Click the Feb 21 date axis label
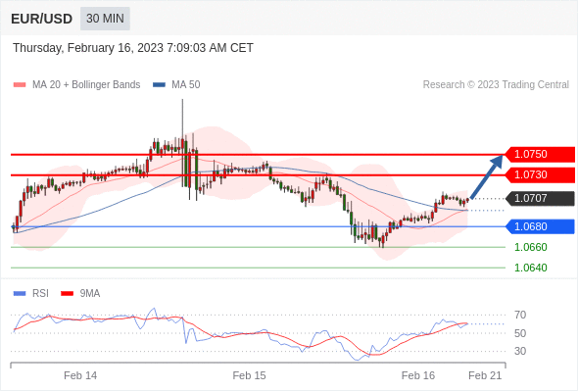 (485, 375)
